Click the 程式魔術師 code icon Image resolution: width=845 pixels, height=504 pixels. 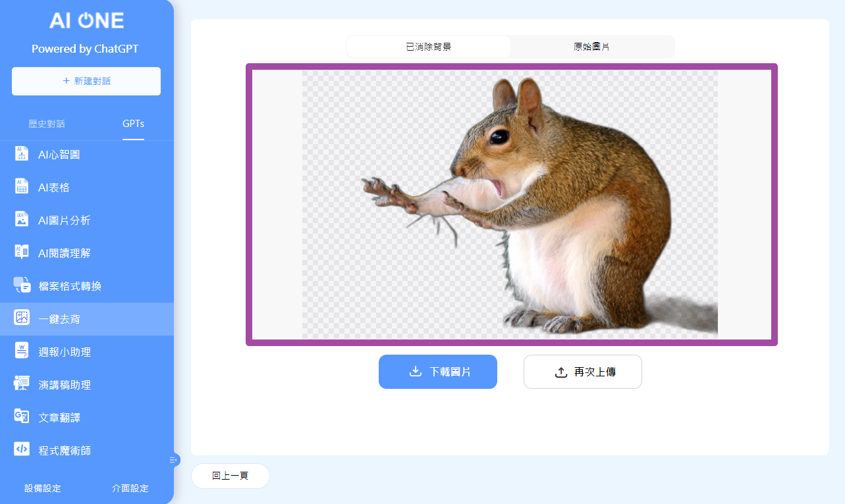22,450
